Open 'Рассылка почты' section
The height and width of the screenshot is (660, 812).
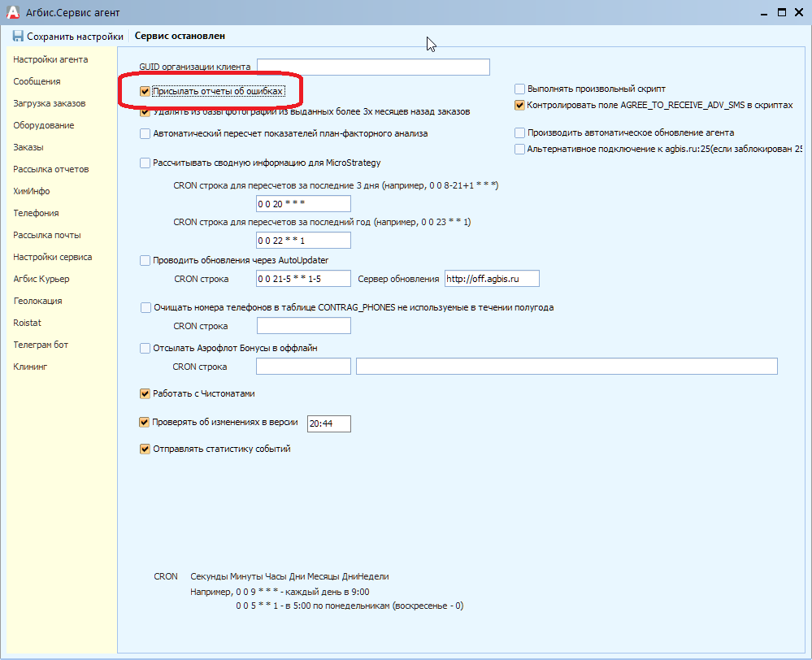click(x=46, y=235)
